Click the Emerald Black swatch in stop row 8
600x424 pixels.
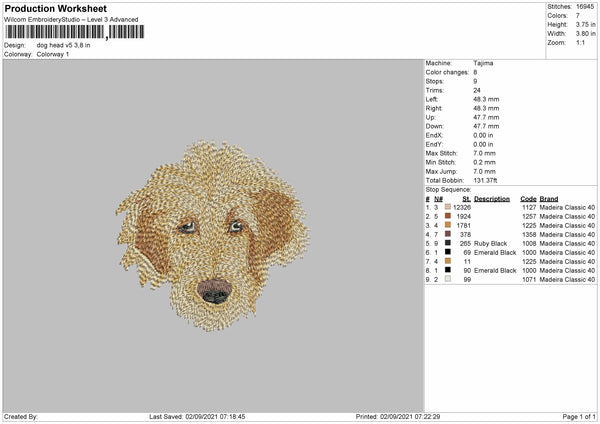point(448,270)
